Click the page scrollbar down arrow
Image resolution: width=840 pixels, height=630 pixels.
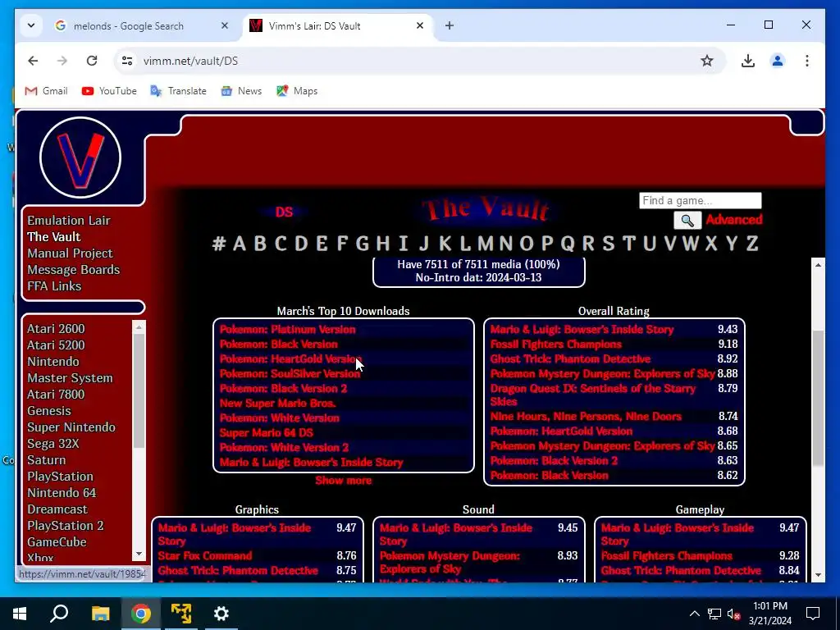point(818,575)
